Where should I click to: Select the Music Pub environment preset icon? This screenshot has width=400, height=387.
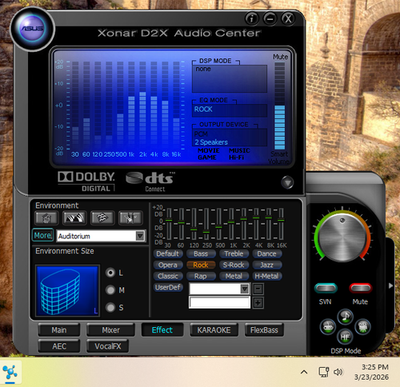(x=130, y=218)
